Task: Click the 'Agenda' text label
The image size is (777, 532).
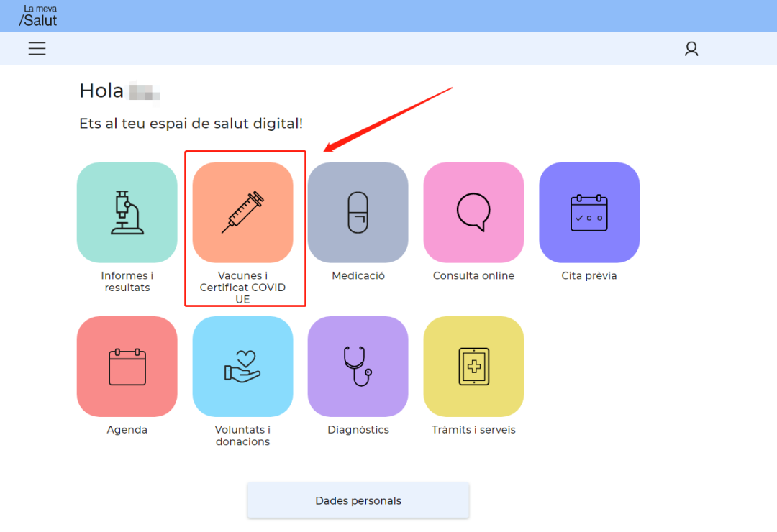Action: pyautogui.click(x=127, y=430)
